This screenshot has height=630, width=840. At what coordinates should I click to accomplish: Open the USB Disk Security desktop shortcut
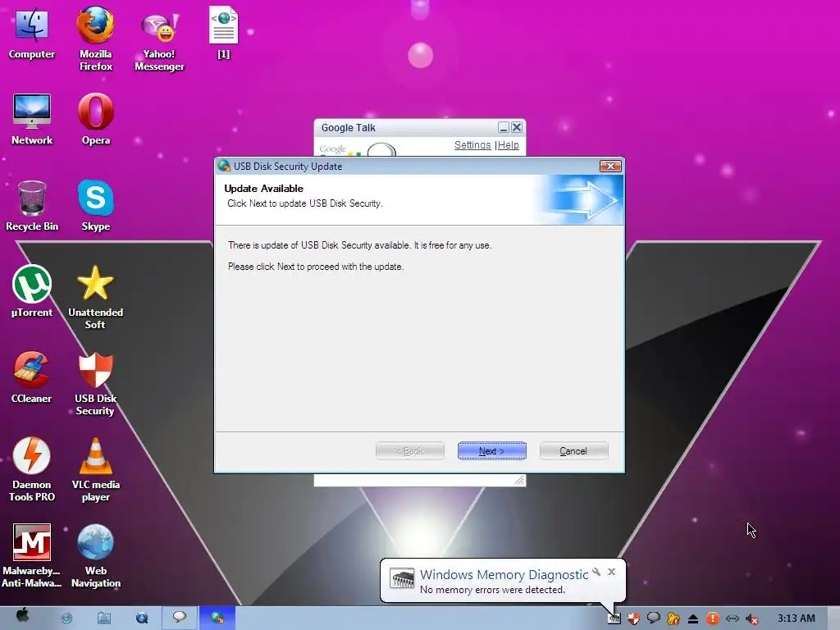click(95, 384)
